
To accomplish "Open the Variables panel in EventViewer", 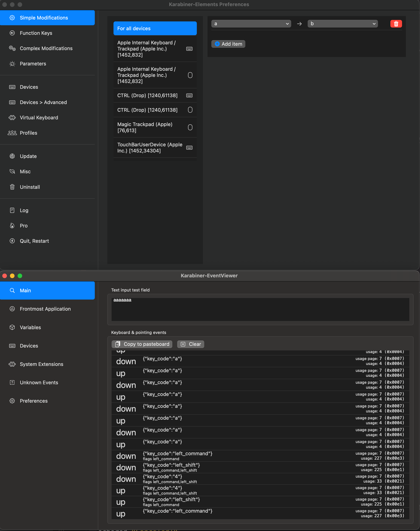I will [30, 327].
